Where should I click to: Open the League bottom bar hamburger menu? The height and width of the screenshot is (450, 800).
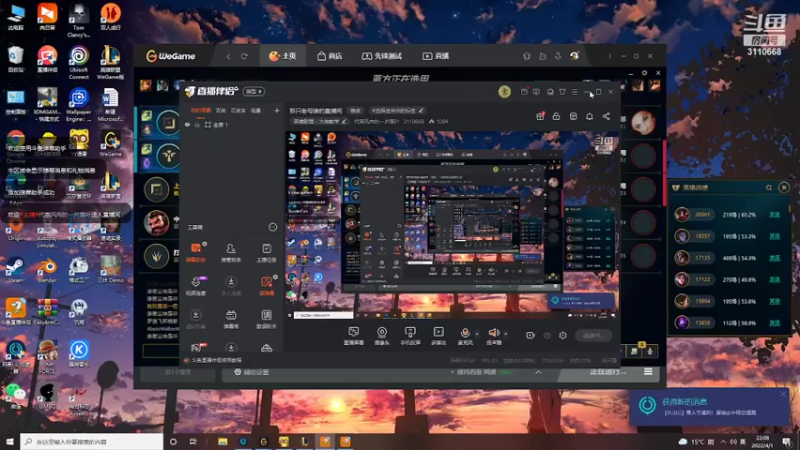click(x=648, y=372)
